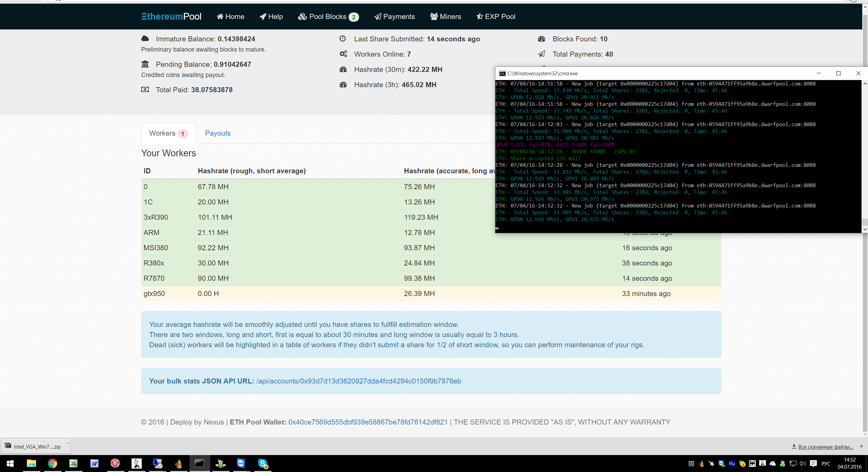
Task: Open the Action Center notifications icon
Action: 813,464
